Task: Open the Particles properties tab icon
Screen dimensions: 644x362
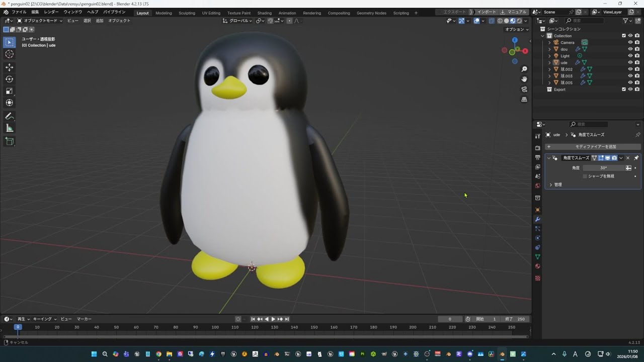Action: coord(538,229)
